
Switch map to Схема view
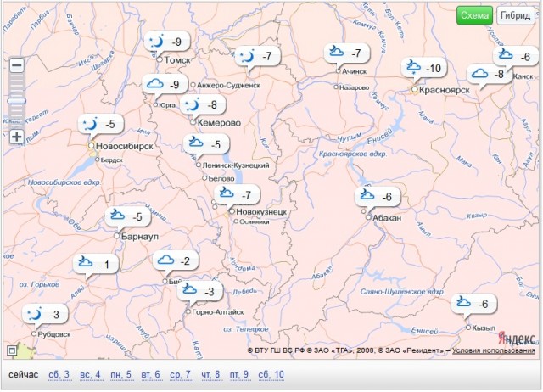[474, 15]
